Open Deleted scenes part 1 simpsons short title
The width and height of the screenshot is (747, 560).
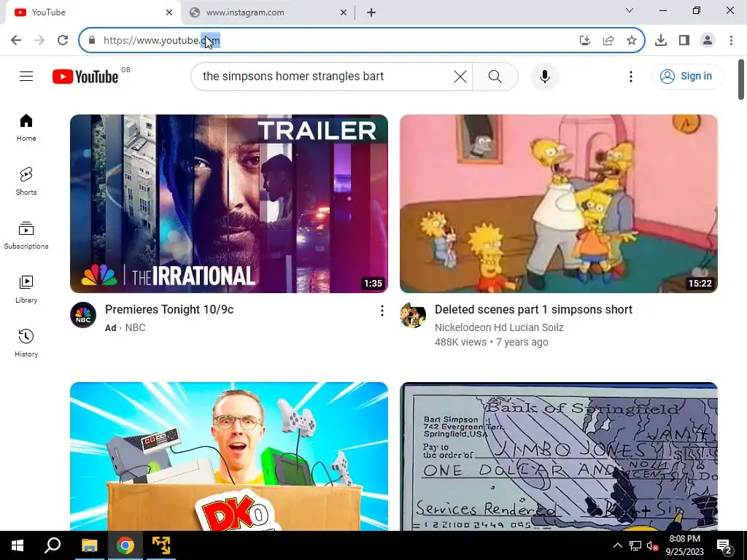click(x=533, y=309)
